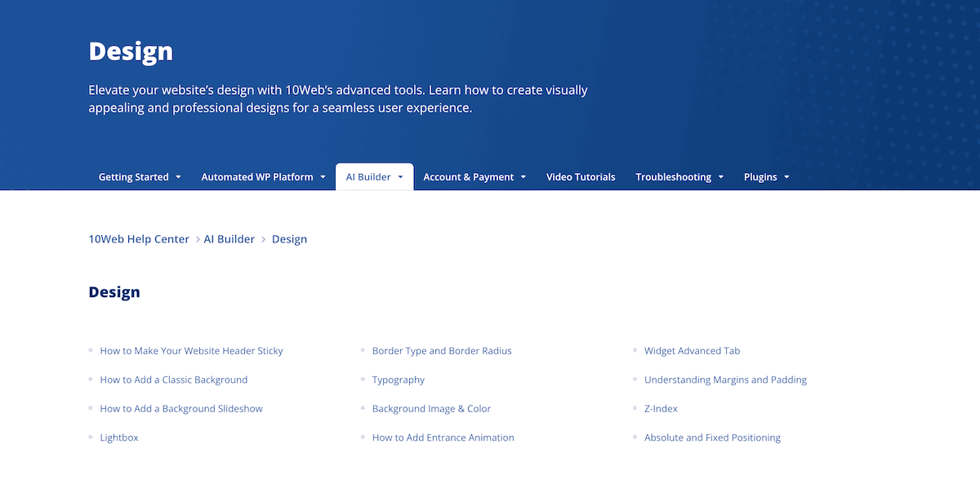Expand the Automated WP Platform dropdown arrow
Image resolution: width=980 pixels, height=493 pixels.
point(323,177)
